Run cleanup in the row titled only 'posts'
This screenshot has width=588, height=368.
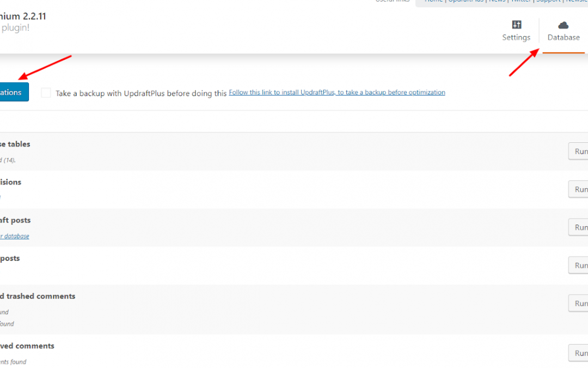click(x=578, y=265)
